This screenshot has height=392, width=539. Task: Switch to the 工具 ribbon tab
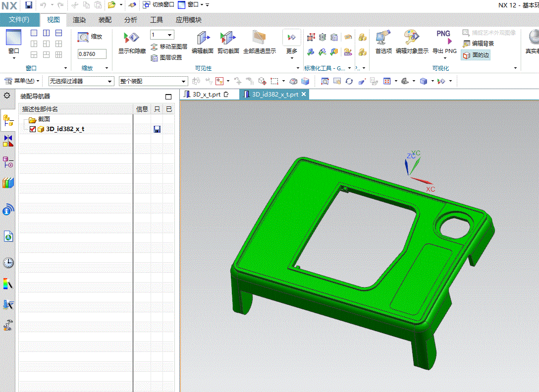point(157,20)
